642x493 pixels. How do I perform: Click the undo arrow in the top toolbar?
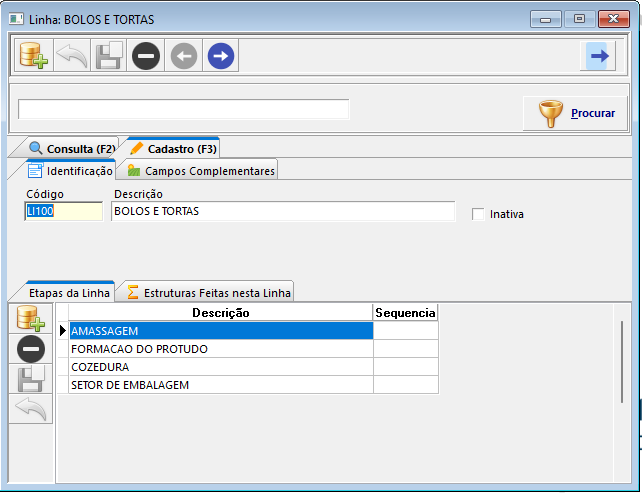pyautogui.click(x=72, y=55)
